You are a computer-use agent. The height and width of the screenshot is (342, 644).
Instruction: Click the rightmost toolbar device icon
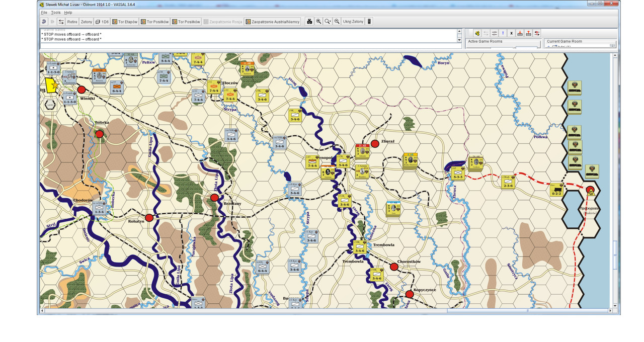click(369, 22)
